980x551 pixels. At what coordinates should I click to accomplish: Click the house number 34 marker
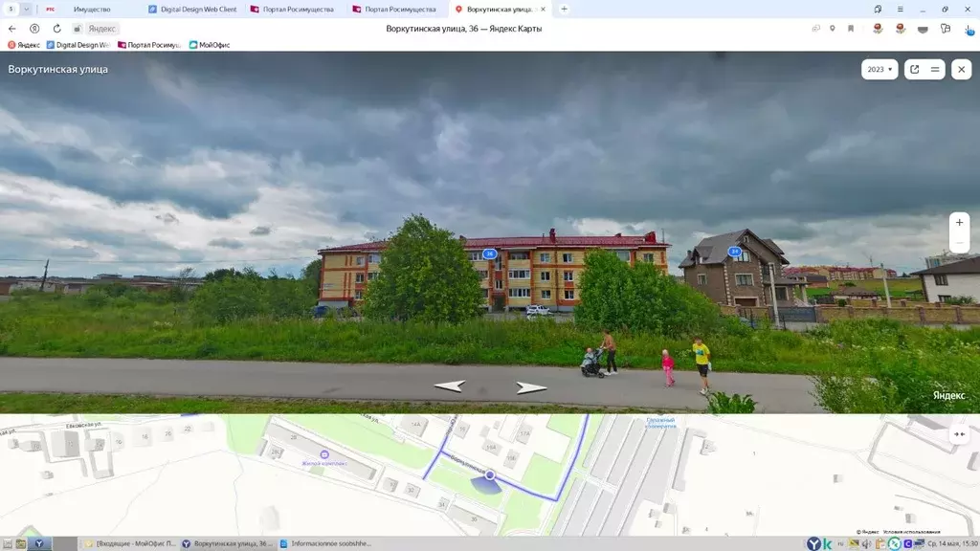(x=734, y=252)
